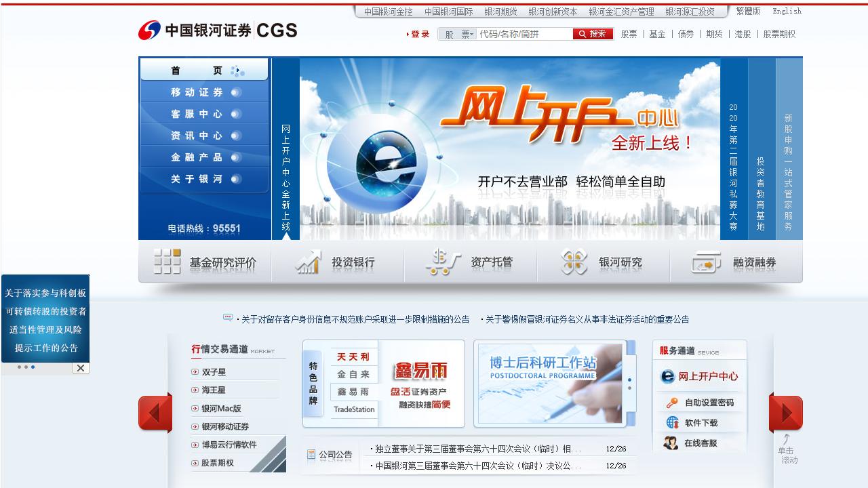This screenshot has width=868, height=488.
Task: Click the 鑫易雨 盘活证券资产 promo image
Action: 420,384
